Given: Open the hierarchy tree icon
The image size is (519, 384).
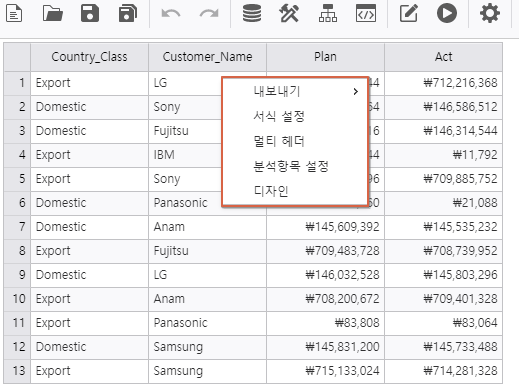Looking at the screenshot, I should pyautogui.click(x=328, y=13).
